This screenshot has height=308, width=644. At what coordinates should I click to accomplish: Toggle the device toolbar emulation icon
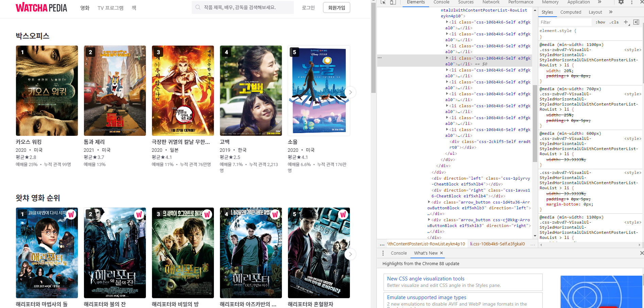coord(393,2)
